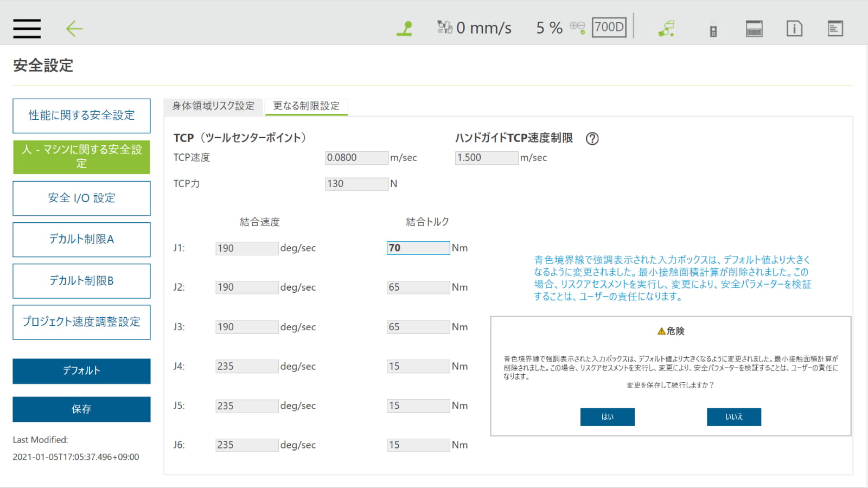Screen dimensions: 868x488
Task: Go back with the green arrow
Action: pyautogui.click(x=74, y=28)
